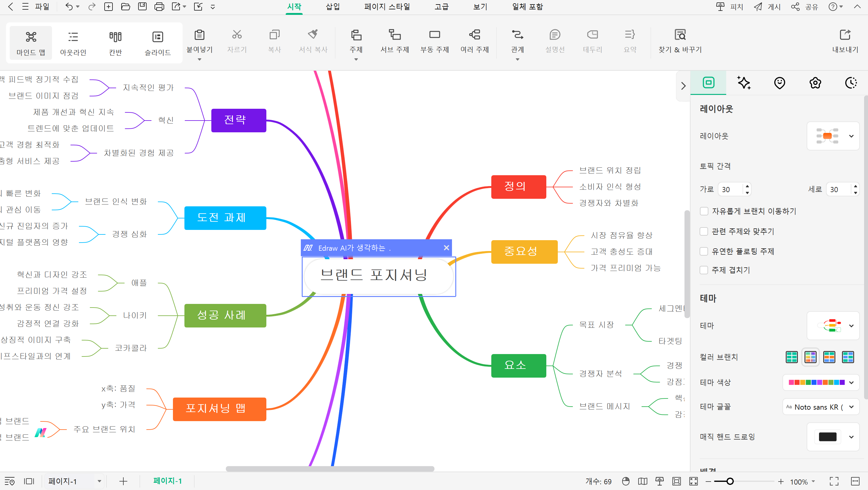Open the 보기 ribbon tab

pyautogui.click(x=480, y=7)
